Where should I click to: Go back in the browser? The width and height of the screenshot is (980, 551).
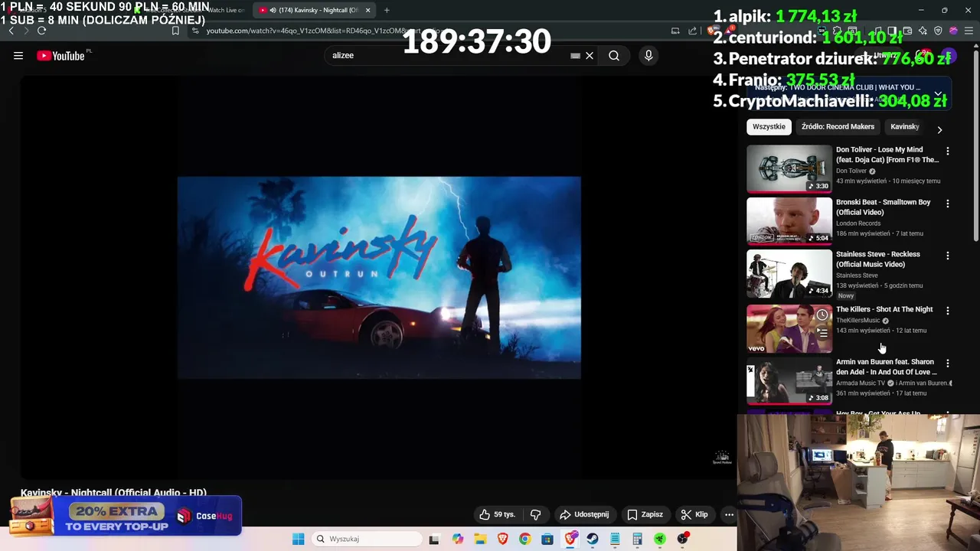pos(11,31)
